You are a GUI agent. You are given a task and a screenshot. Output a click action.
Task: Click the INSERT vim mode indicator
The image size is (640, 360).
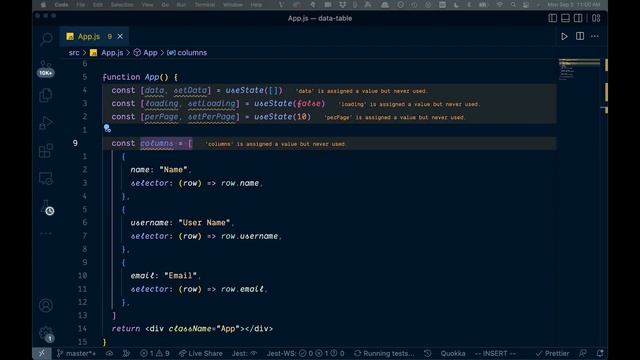pos(495,353)
